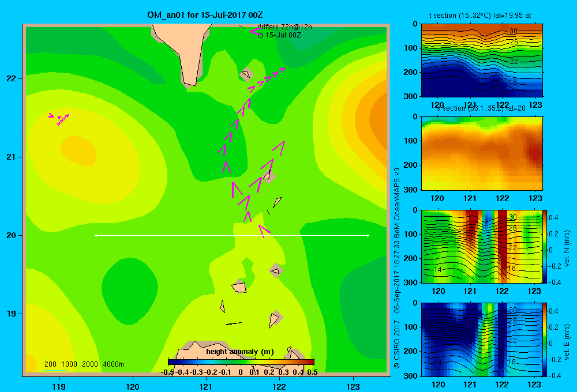
Task: Click the "vel. E (m/s)" axis label
Action: pos(567,342)
